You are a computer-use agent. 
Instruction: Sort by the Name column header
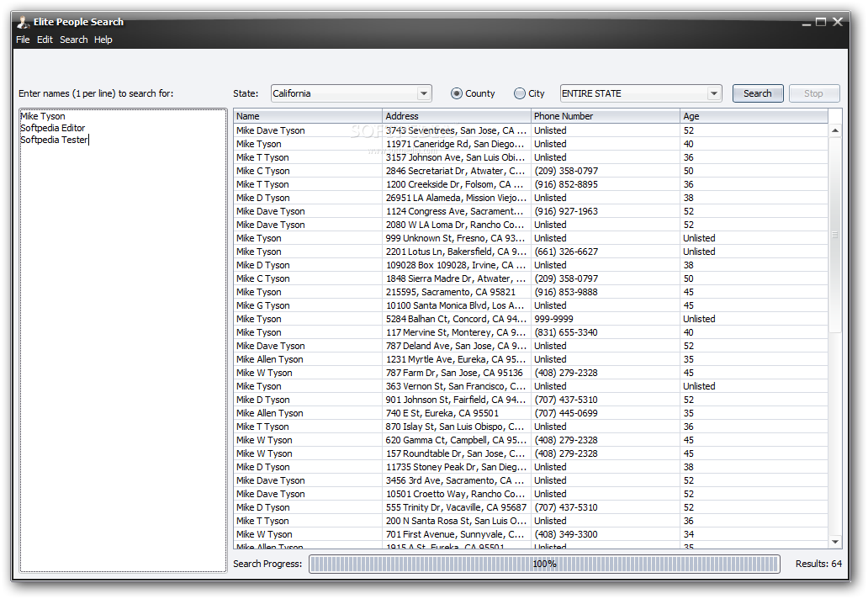[x=308, y=116]
